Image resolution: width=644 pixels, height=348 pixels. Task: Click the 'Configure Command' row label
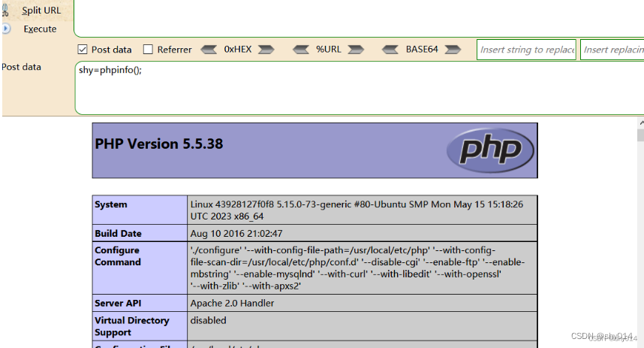[118, 256]
